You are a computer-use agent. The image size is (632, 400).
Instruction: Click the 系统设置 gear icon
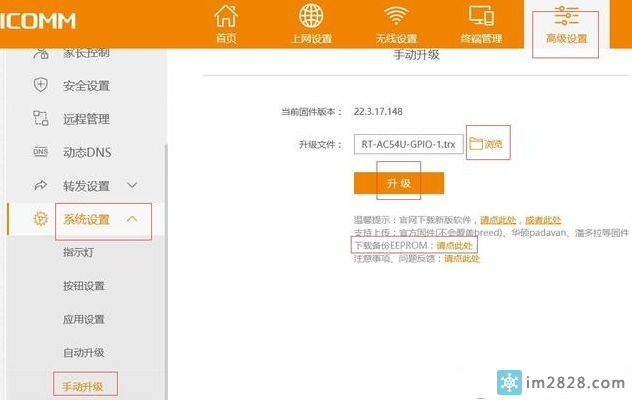coord(41,219)
